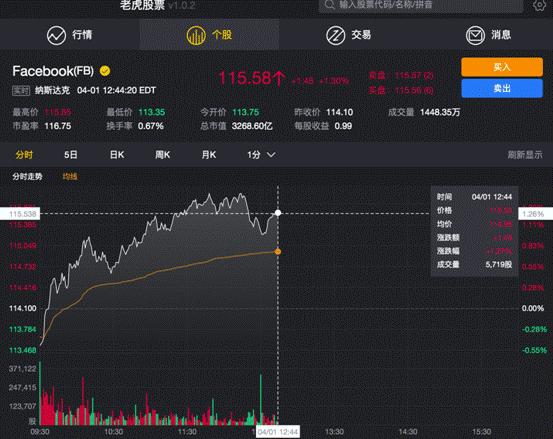
Task: Click the white price marker on crosshair
Action: (x=278, y=213)
